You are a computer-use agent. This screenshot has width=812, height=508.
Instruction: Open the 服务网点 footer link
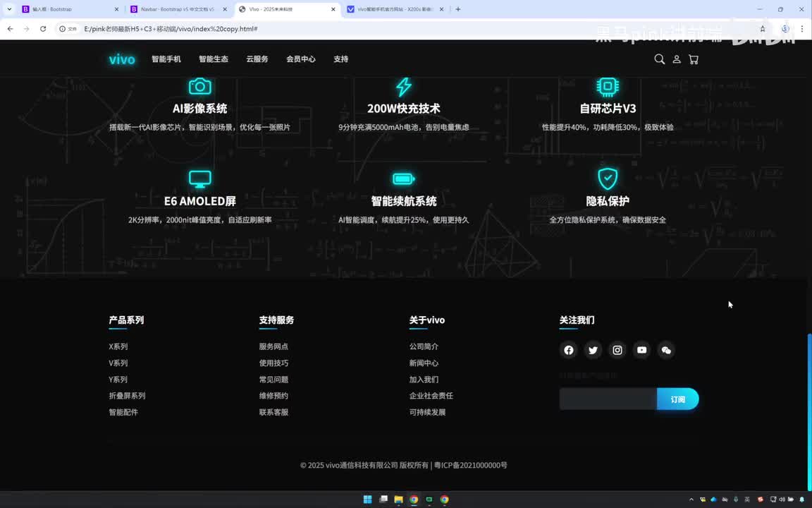point(273,346)
